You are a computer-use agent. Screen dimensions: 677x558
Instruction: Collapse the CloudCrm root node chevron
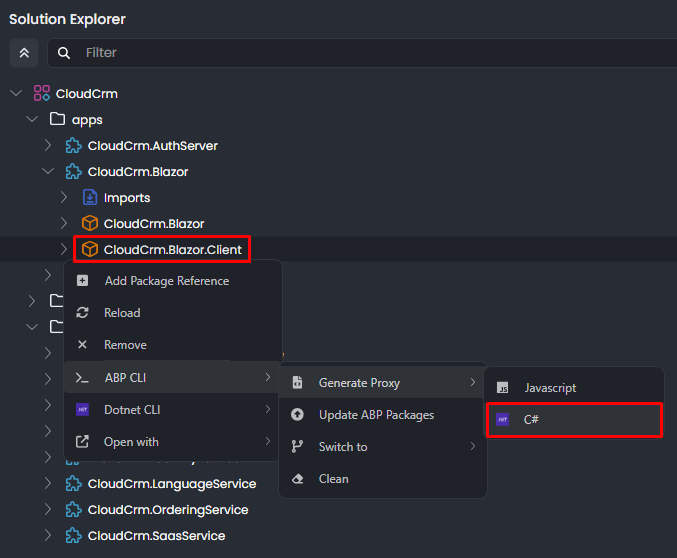point(15,94)
